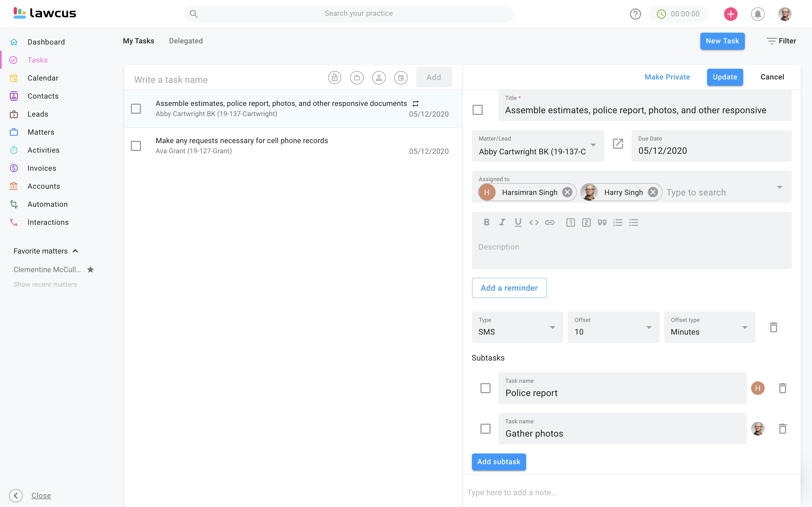
Task: Click the Update button
Action: [x=725, y=77]
